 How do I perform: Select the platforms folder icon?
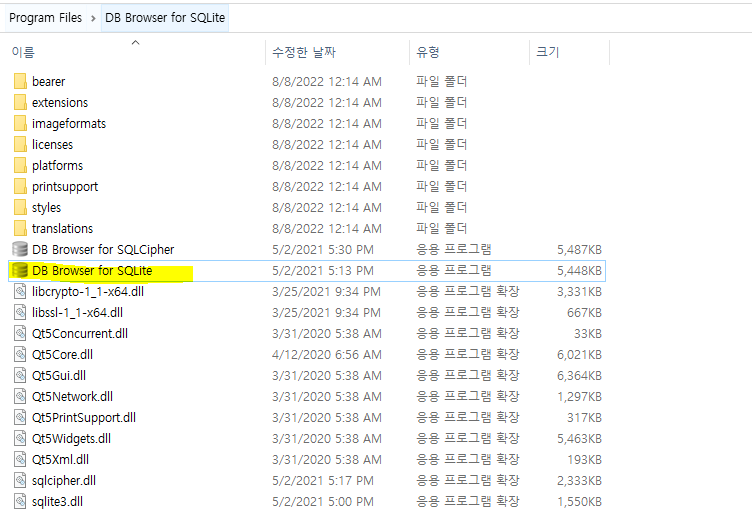click(20, 165)
